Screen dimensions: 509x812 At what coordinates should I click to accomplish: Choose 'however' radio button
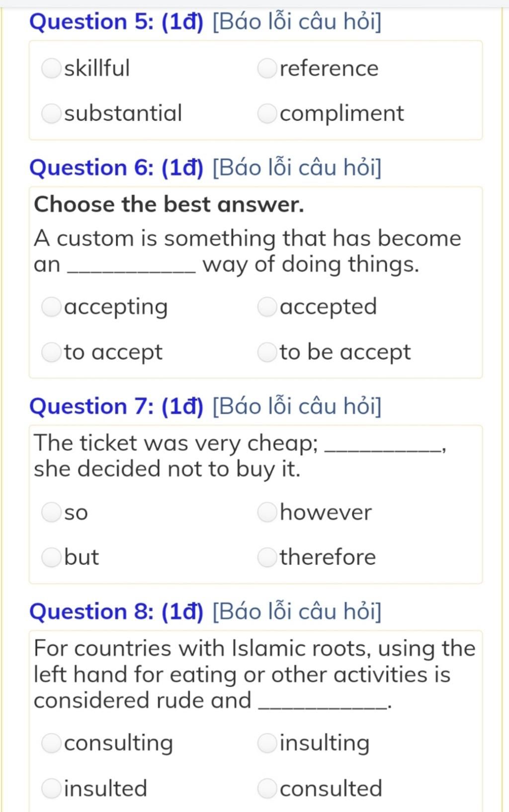[267, 512]
